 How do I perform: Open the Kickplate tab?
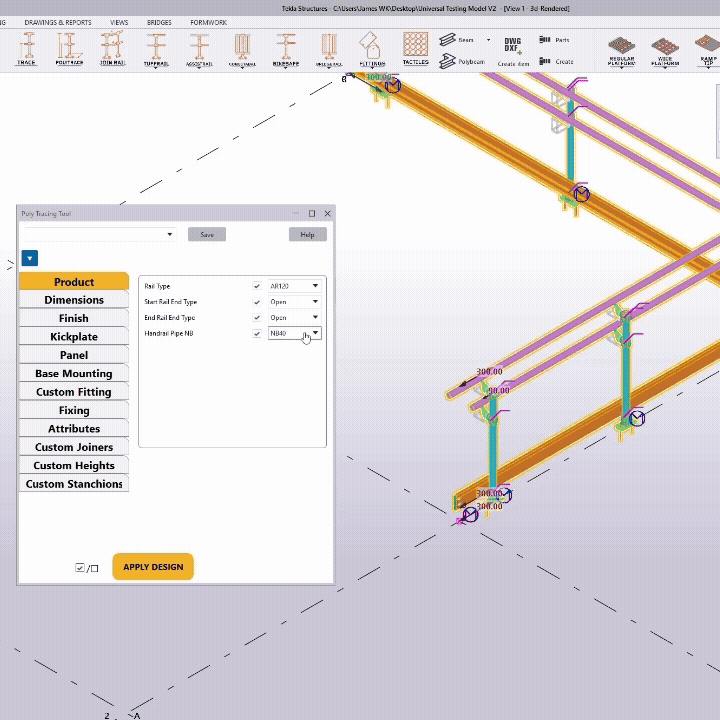(74, 337)
